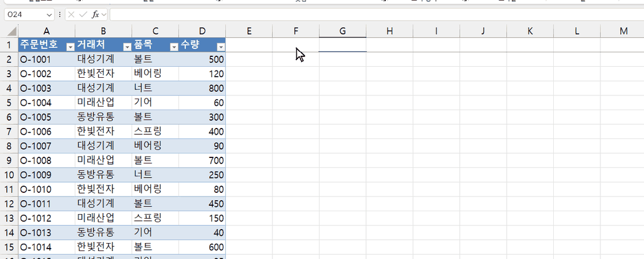Viewport: 644px width, 259px height.
Task: Click the Select All corner triangle
Action: tap(12, 31)
